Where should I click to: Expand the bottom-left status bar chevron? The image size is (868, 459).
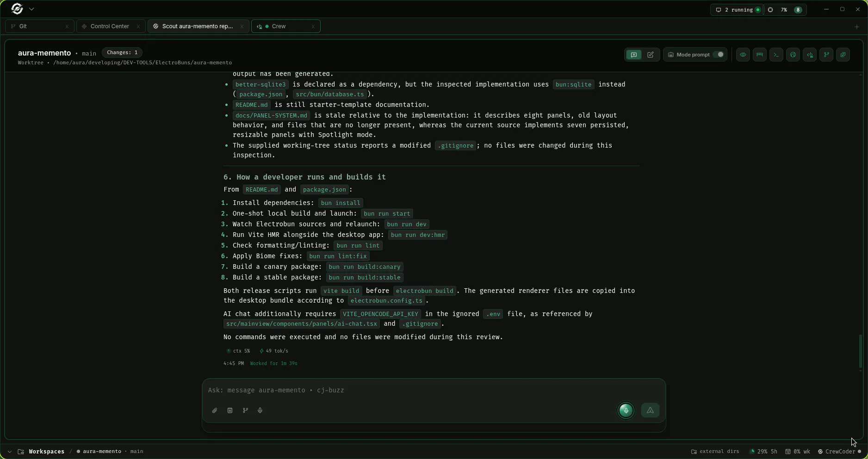(9, 452)
